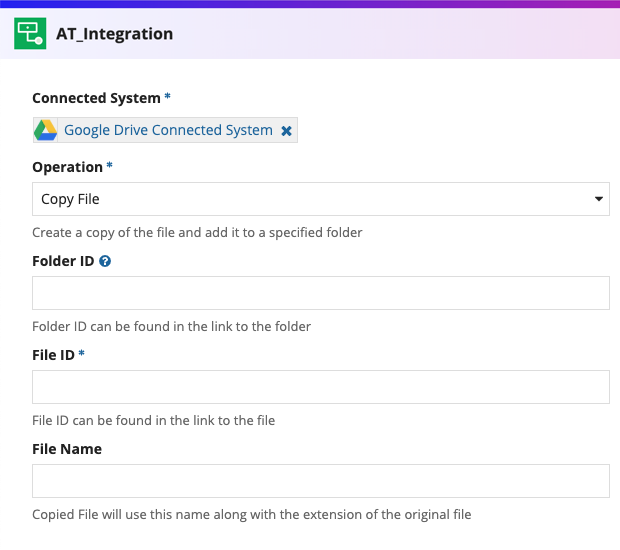Click the Folder ID input field
This screenshot has height=550, width=620.
[321, 293]
